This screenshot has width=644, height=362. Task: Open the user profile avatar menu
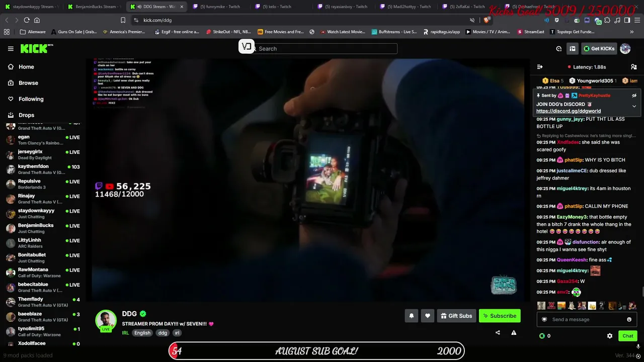coord(625,49)
